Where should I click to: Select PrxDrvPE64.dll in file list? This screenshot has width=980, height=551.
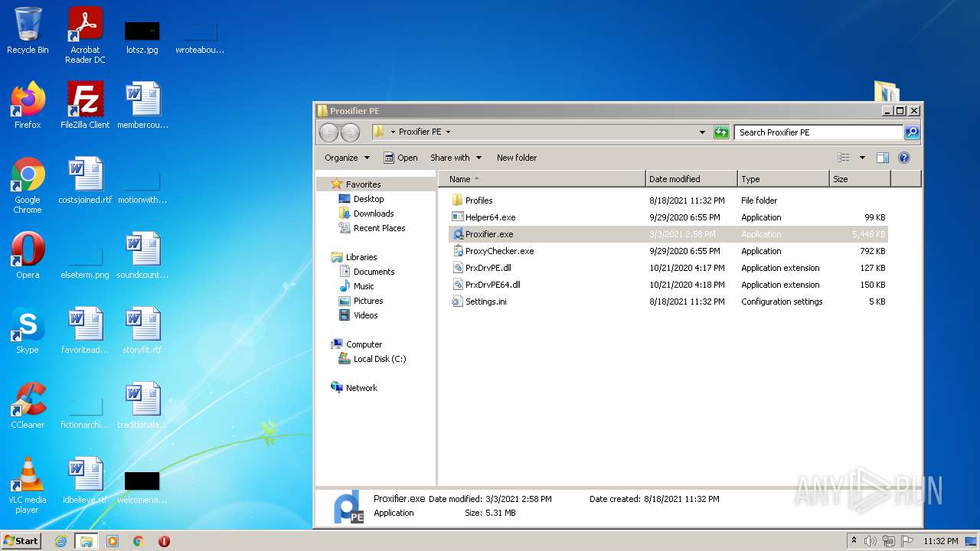pyautogui.click(x=492, y=285)
